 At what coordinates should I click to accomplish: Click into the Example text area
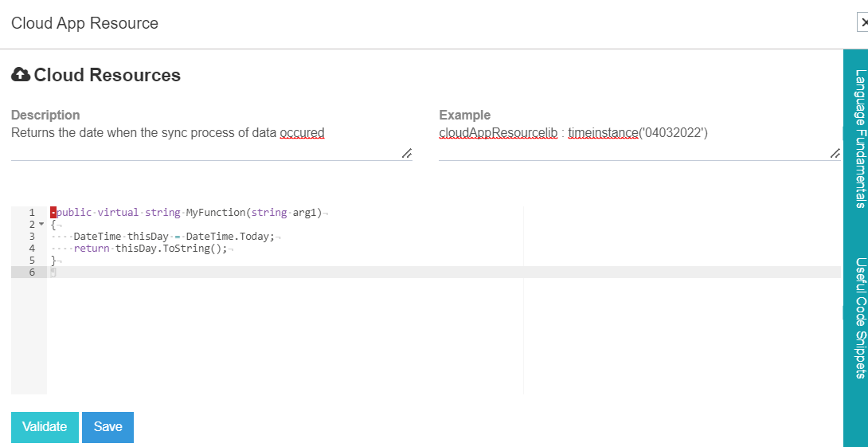[637, 143]
